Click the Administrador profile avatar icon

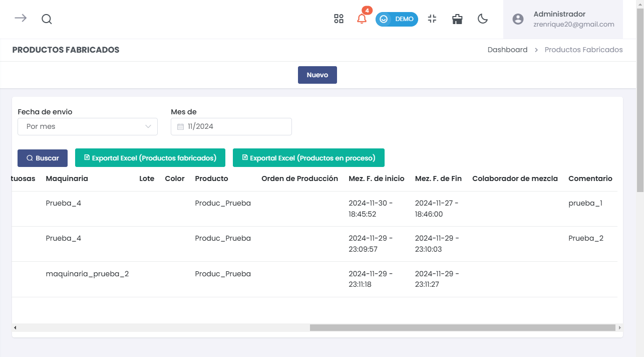tap(518, 19)
